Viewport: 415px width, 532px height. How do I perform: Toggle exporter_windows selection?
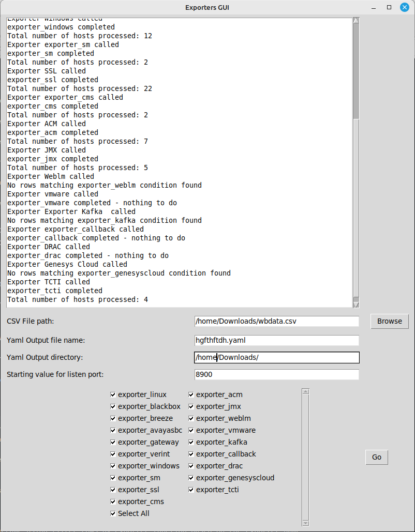113,466
